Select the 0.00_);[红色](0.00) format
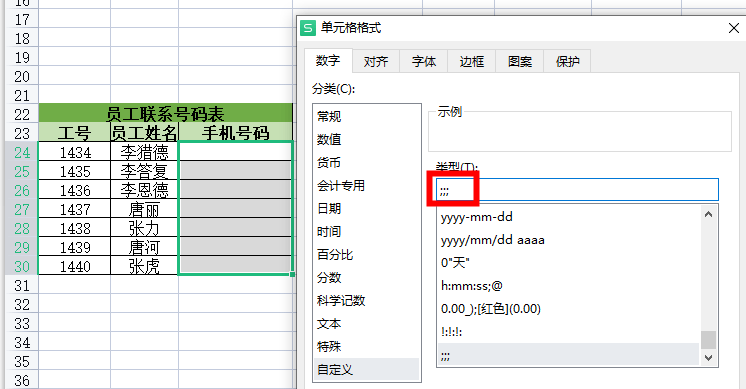The image size is (746, 389). (x=569, y=309)
